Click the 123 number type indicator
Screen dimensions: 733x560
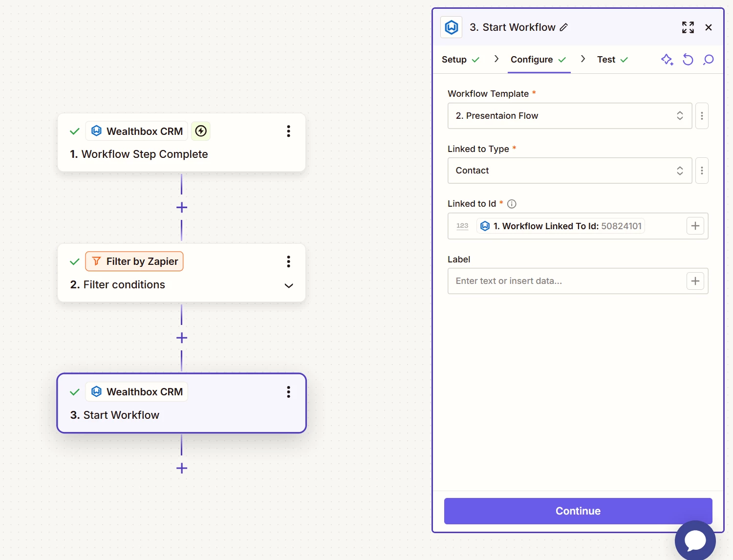tap(462, 226)
